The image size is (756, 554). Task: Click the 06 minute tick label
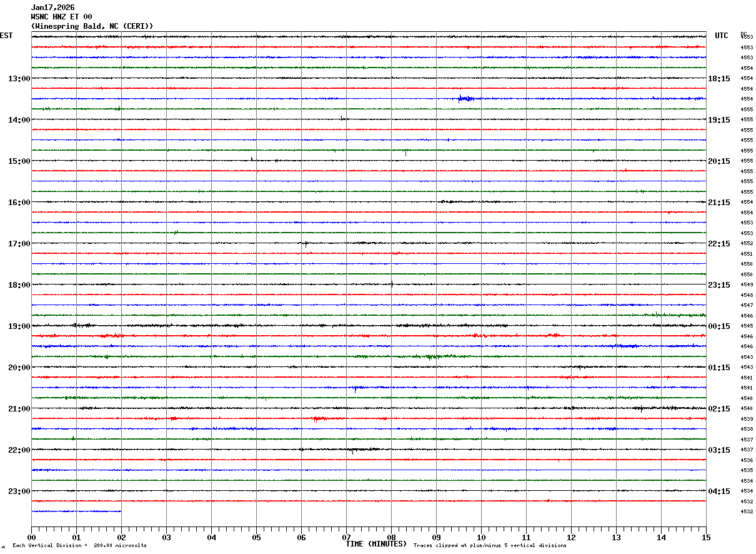click(x=301, y=538)
